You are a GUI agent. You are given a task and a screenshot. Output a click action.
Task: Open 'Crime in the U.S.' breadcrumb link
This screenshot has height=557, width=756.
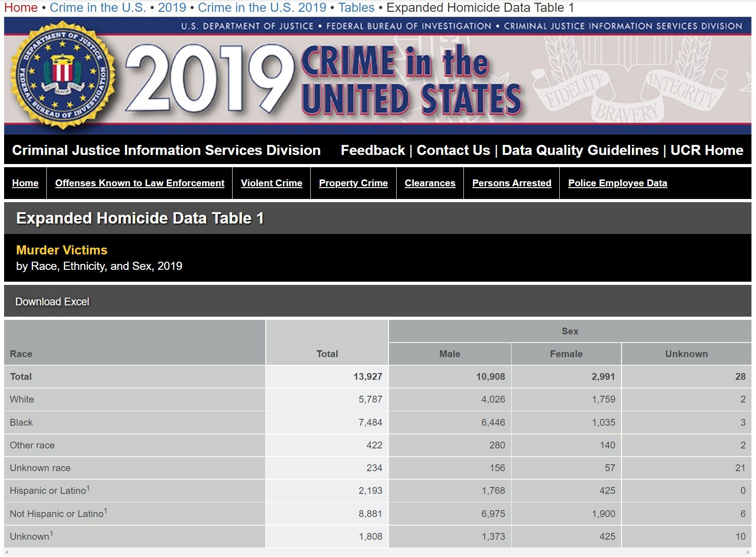point(98,8)
